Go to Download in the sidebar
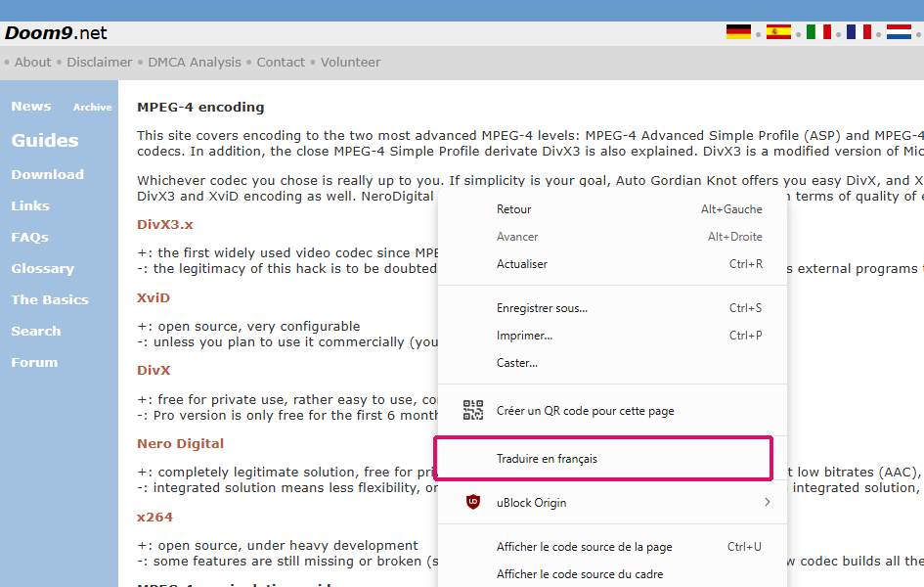Viewport: 924px width, 587px height. 48,174
